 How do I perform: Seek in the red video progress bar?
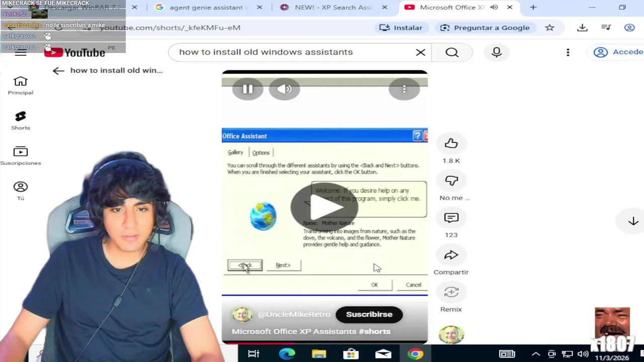pos(325,343)
